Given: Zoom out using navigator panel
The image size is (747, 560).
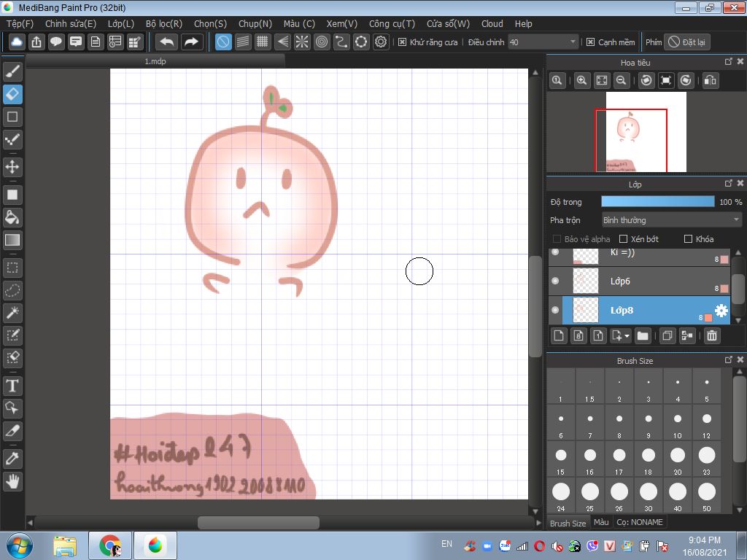Looking at the screenshot, I should coord(622,80).
